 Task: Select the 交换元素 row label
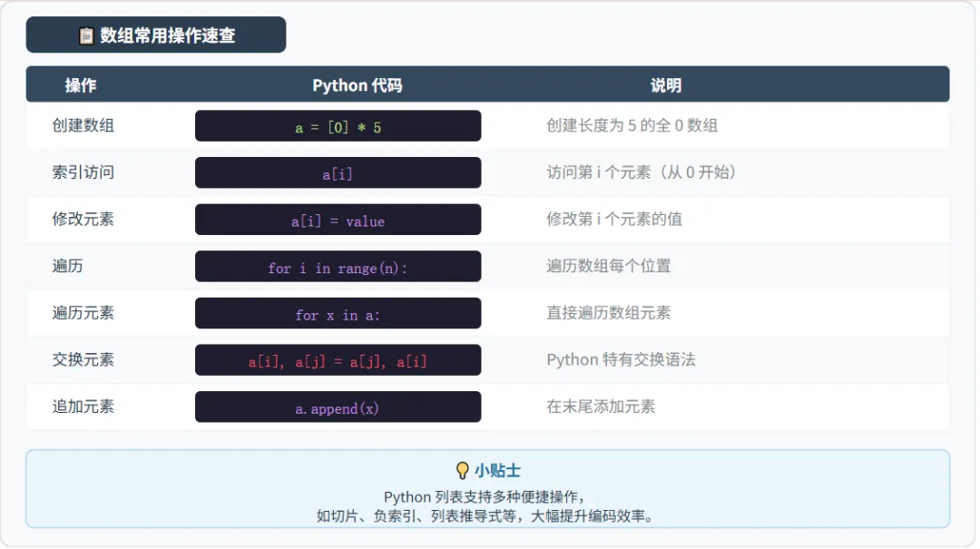click(83, 359)
